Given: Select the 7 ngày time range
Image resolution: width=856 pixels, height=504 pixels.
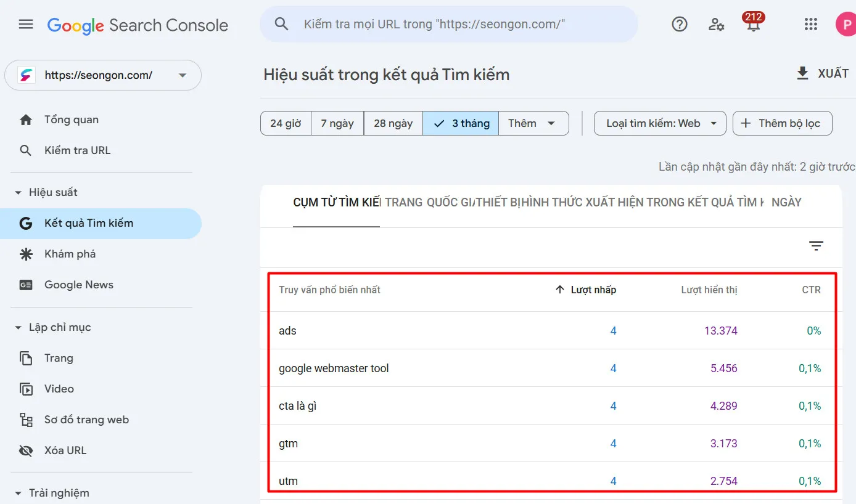Looking at the screenshot, I should coord(337,123).
